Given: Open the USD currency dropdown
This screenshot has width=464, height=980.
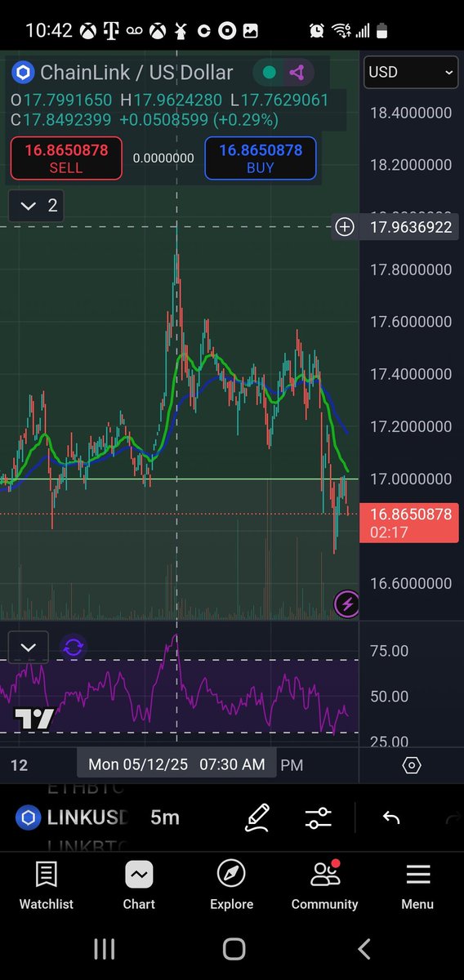Looking at the screenshot, I should pos(411,72).
